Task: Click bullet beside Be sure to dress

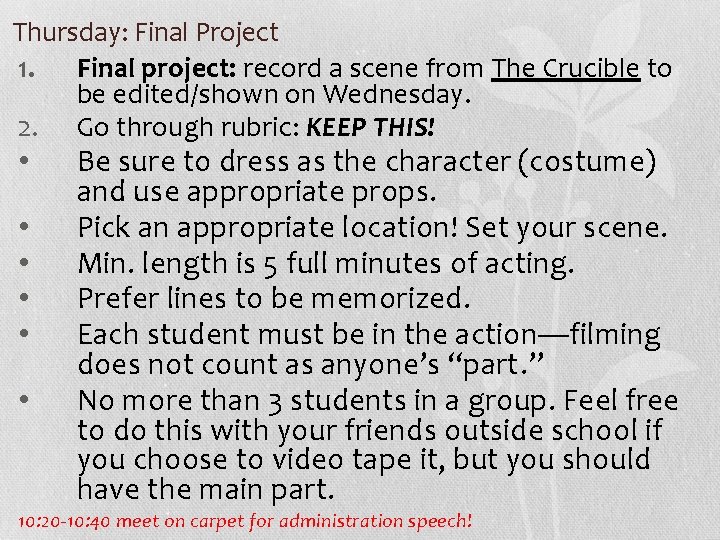Action: [24, 160]
